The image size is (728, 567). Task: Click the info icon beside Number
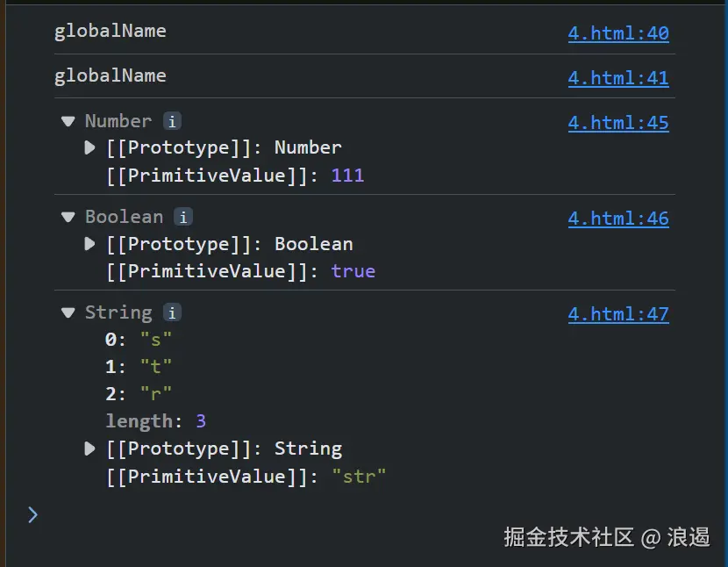point(173,121)
